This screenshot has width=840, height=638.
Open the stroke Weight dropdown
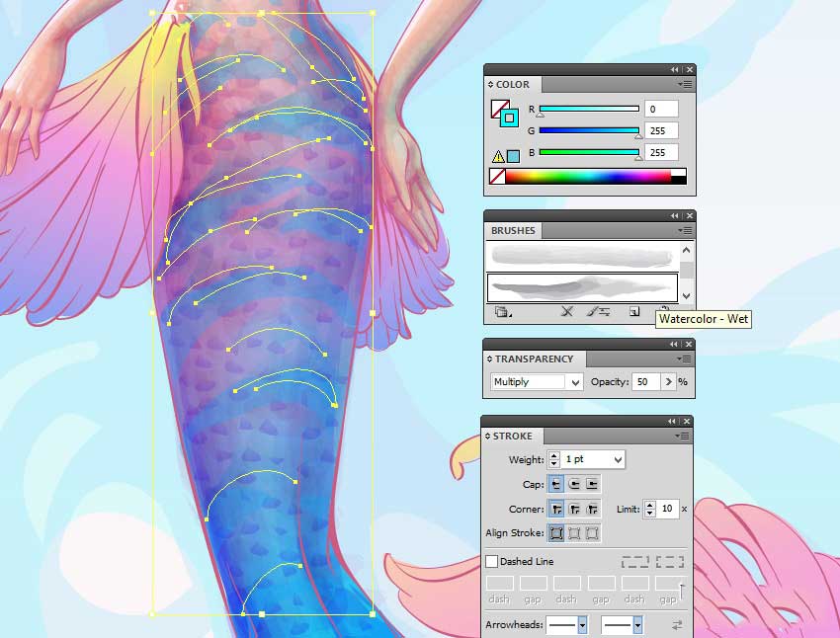point(619,459)
